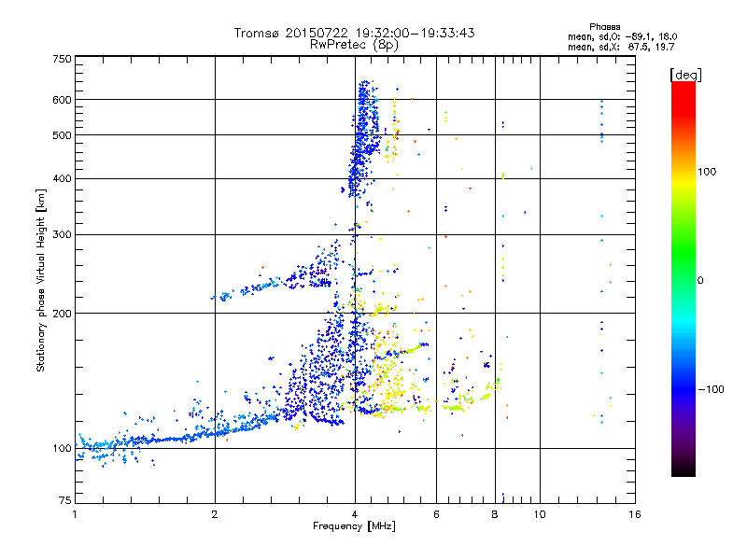This screenshot has width=747, height=560.
Task: Click the 'Frequency [MHz]' axis title
Action: pos(354,526)
